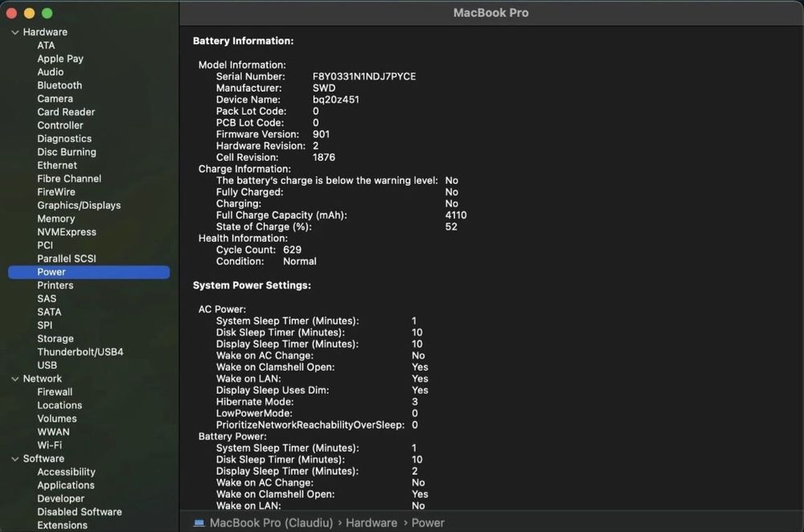Open Applications under Software
Image resolution: width=804 pixels, height=532 pixels.
coord(65,485)
